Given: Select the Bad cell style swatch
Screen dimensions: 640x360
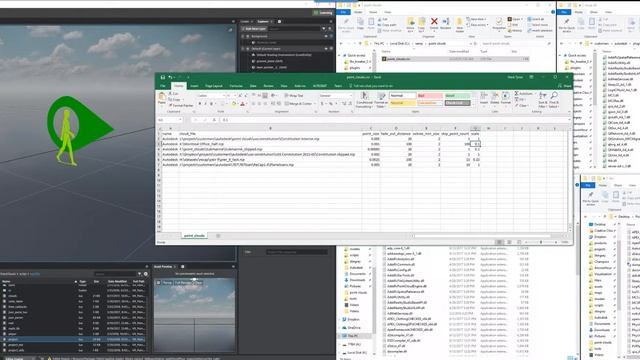Looking at the screenshot, I should 430,96.
